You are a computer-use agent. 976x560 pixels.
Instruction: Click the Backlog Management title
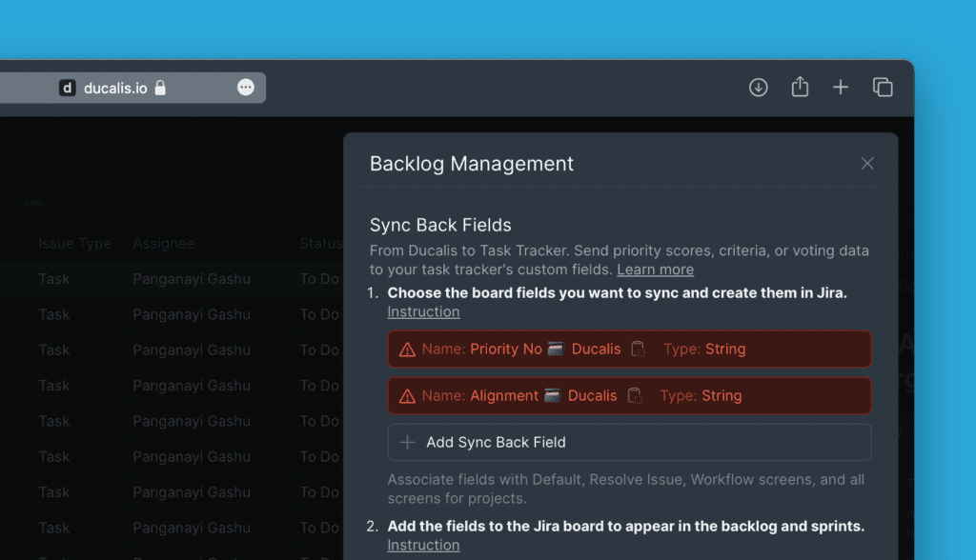click(x=471, y=164)
